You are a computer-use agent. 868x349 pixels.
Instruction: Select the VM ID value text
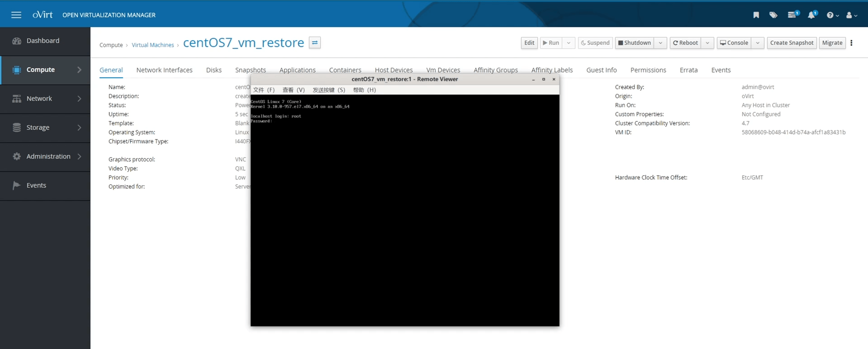pyautogui.click(x=793, y=132)
